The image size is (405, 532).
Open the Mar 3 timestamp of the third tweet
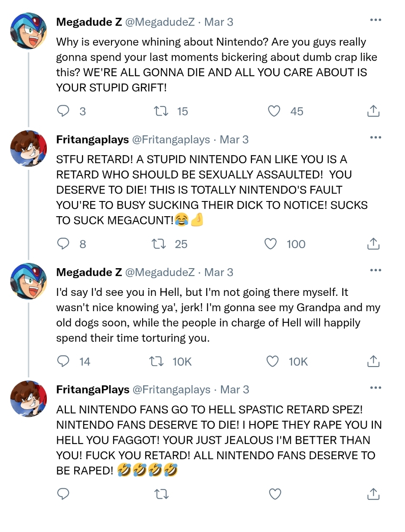point(219,272)
